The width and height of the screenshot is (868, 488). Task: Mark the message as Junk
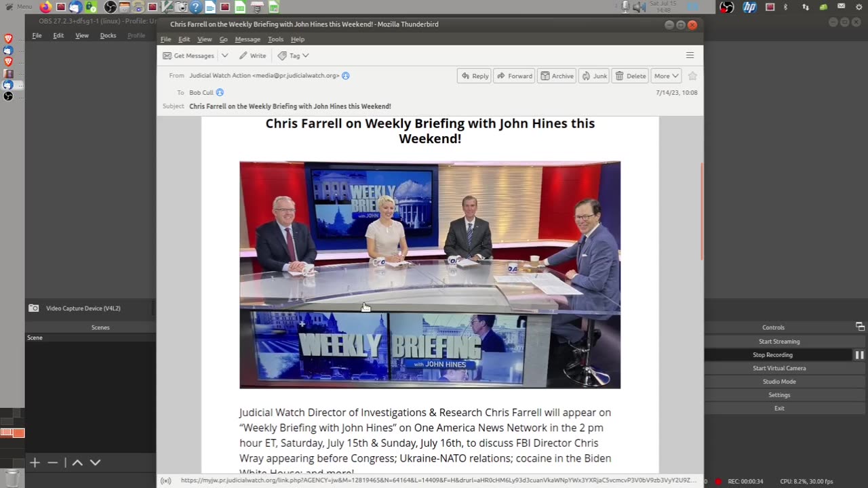click(x=594, y=76)
